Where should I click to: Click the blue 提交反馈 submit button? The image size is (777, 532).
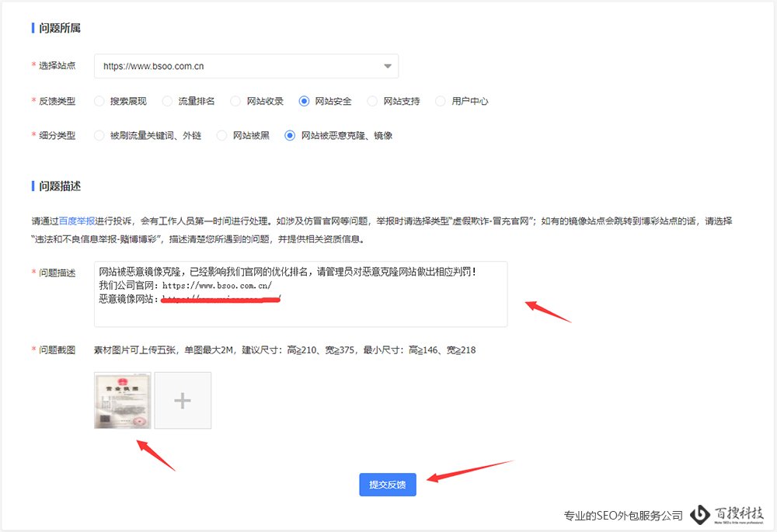387,483
